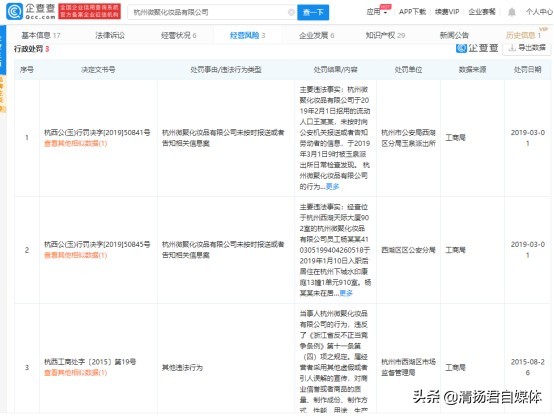
Task: Clear the search box with the X icon
Action: [x=291, y=12]
